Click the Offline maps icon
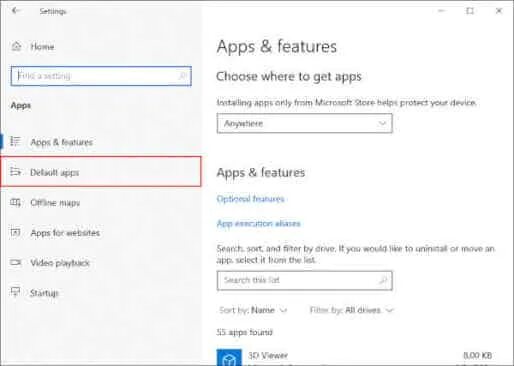514x366 pixels. [x=15, y=202]
